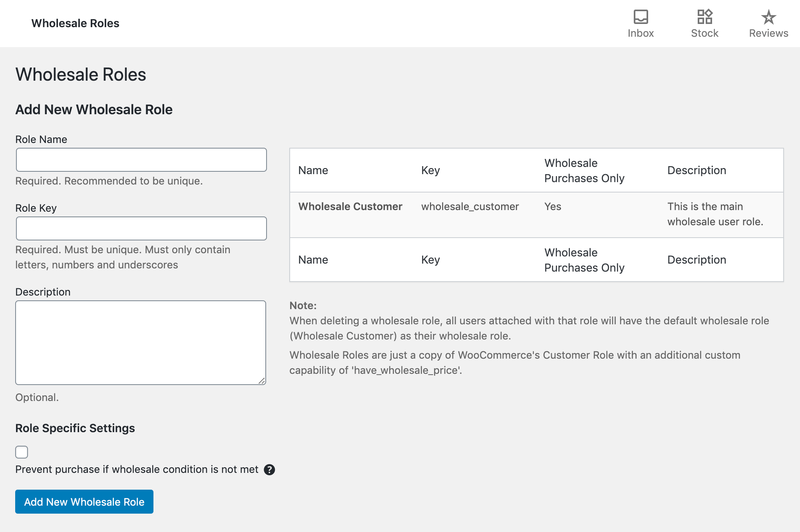Screen dimensions: 800x532
Task: Click the Wholesale Roles header title
Action: (75, 23)
